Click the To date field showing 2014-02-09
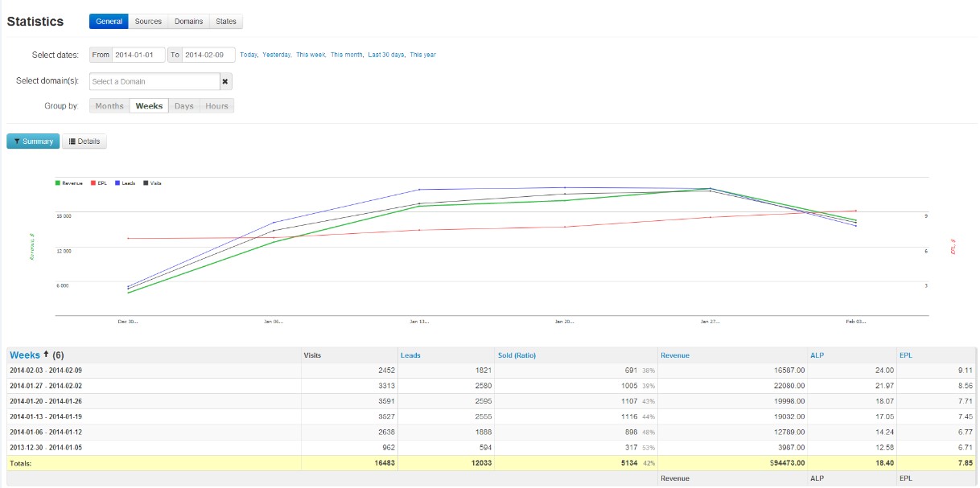Screen dimensions: 980x488 (x=208, y=55)
